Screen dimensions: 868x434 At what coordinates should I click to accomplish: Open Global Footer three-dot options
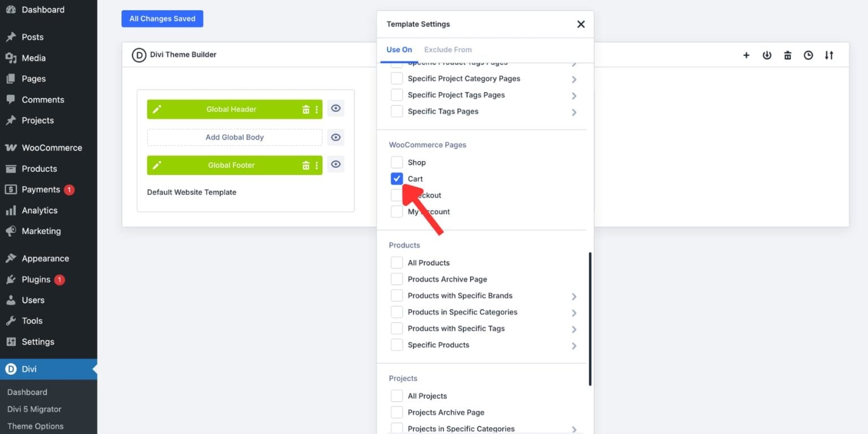click(x=316, y=165)
